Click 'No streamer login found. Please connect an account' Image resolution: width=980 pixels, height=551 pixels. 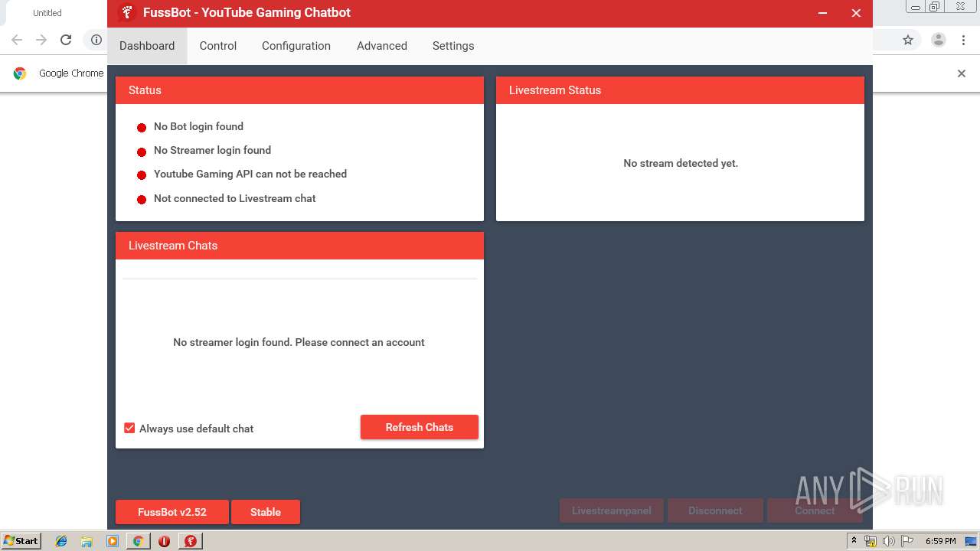point(299,342)
